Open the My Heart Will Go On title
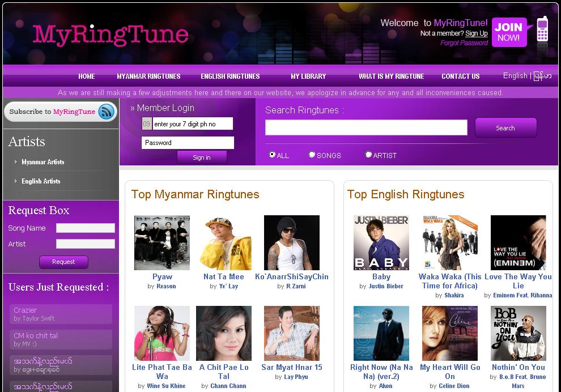Image resolution: width=561 pixels, height=392 pixels. click(x=450, y=372)
